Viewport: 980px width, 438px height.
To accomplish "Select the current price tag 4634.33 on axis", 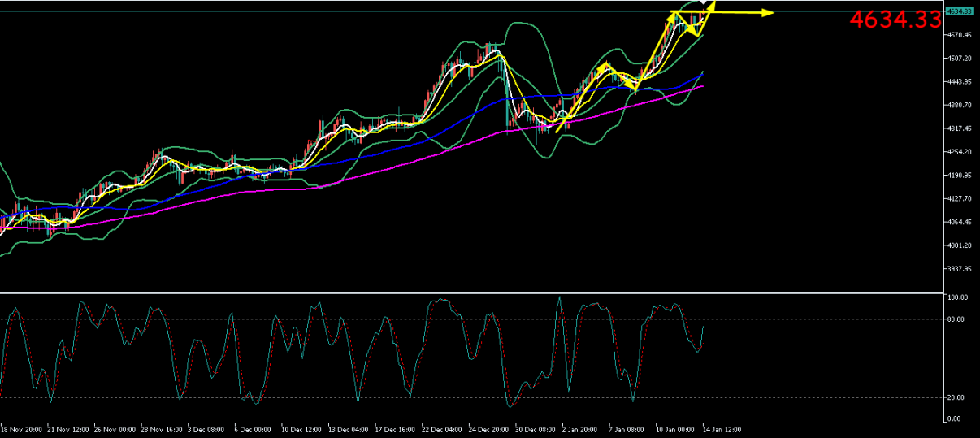I will (960, 11).
